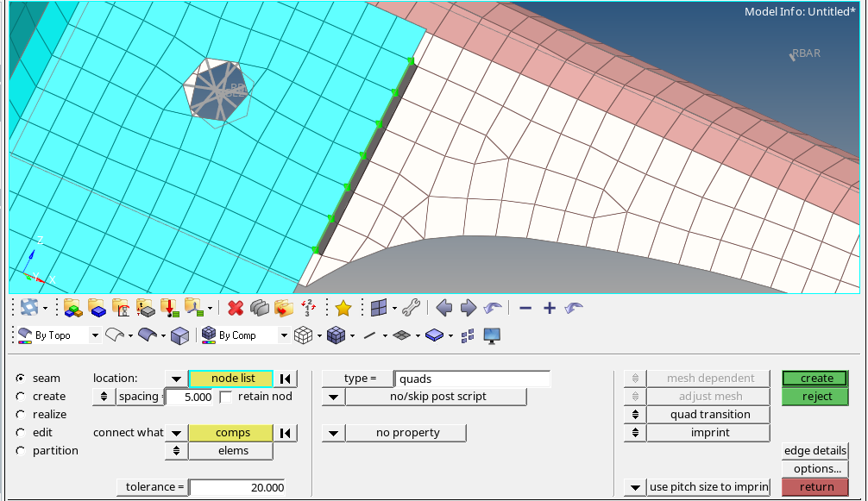Enable the retain nod checkbox
The image size is (868, 501).
tap(227, 397)
